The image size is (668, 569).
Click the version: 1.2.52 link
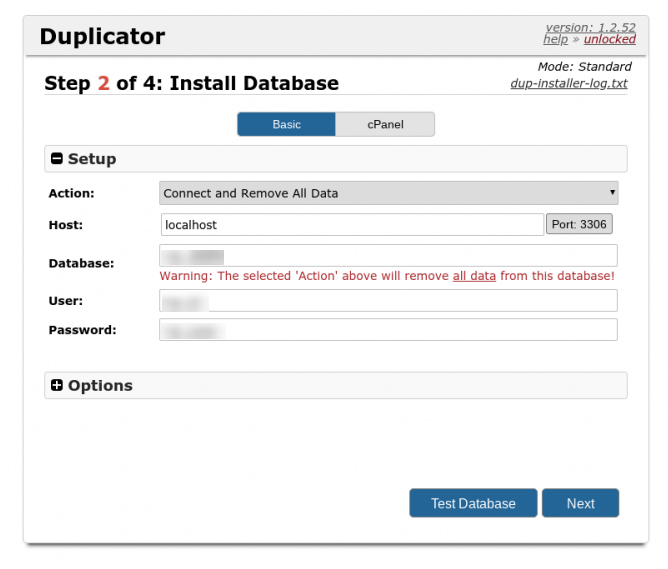click(x=590, y=27)
